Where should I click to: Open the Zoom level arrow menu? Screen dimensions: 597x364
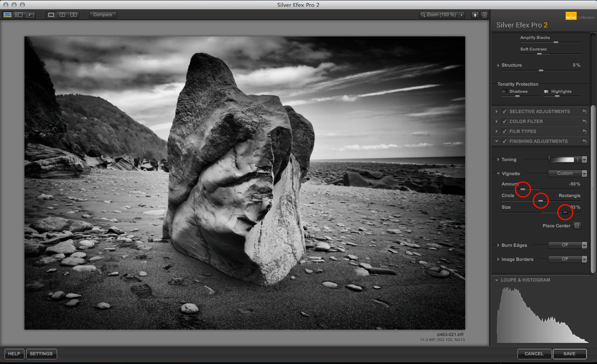coord(461,14)
